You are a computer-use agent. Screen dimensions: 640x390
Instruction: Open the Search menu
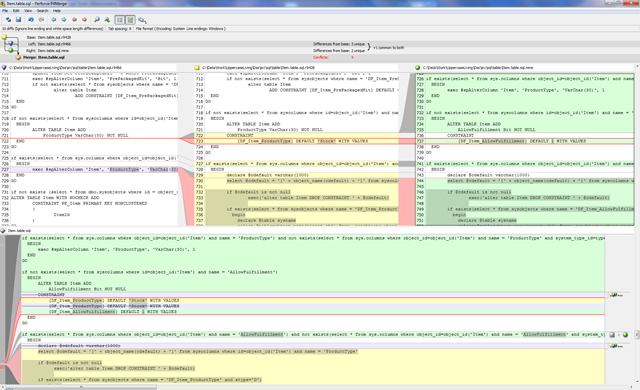click(x=42, y=11)
